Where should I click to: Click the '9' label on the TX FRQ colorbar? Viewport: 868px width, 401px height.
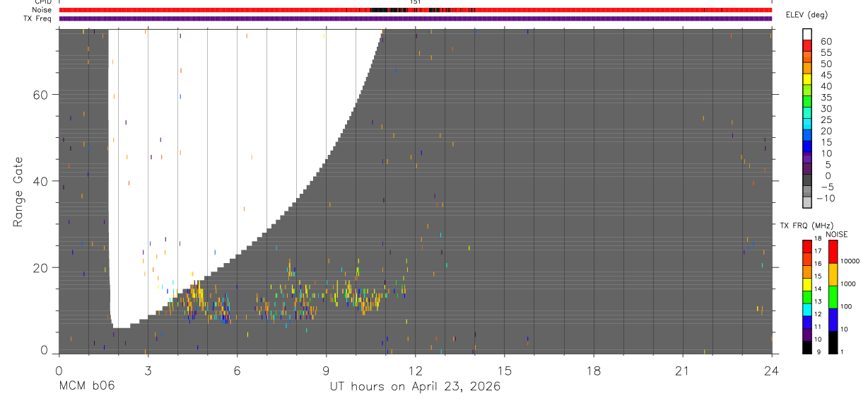(819, 351)
